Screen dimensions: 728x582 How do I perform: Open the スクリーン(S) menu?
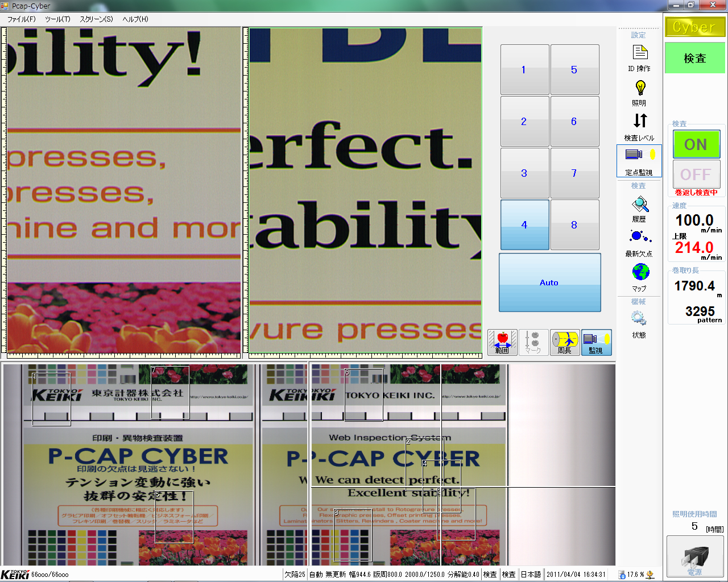coord(96,19)
